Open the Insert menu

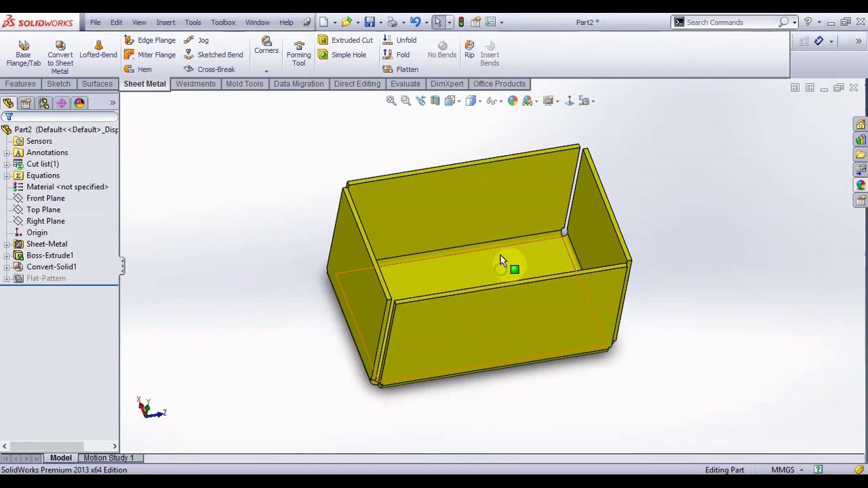(x=165, y=22)
